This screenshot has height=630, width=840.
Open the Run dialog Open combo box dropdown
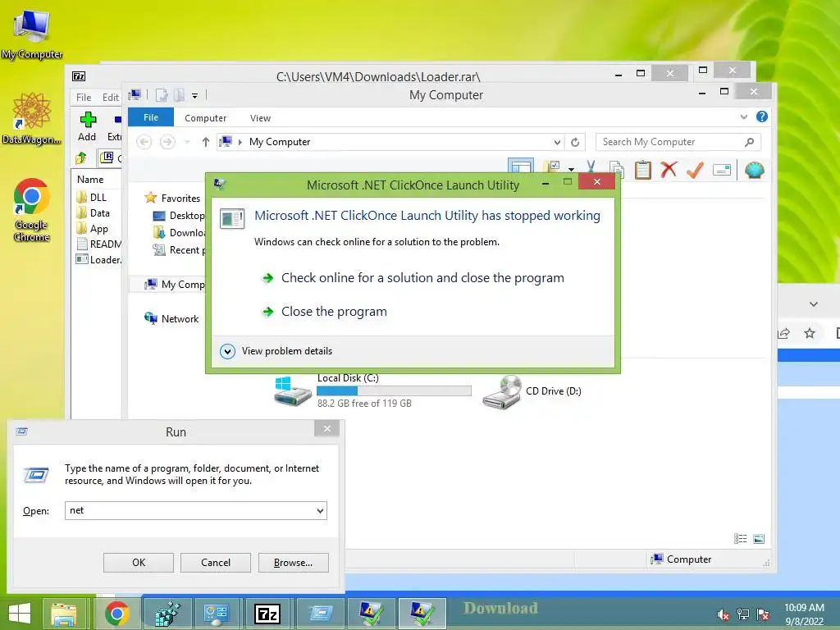[x=320, y=510]
